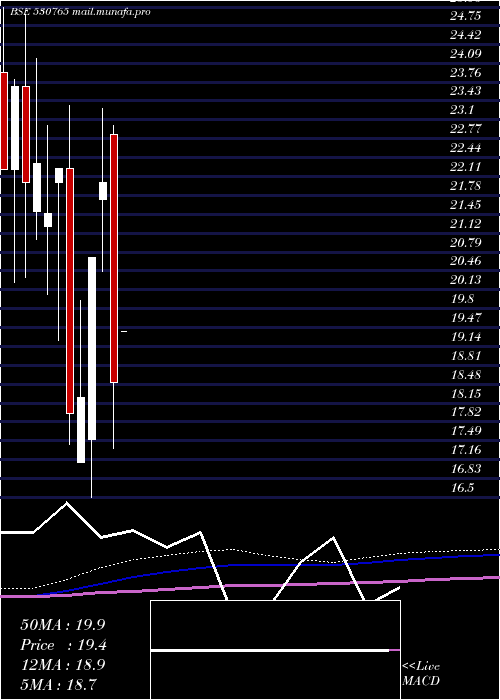Viewport: 500px width, 700px height.
Task: Click the 16.5 price axis label
Action: coord(462,488)
